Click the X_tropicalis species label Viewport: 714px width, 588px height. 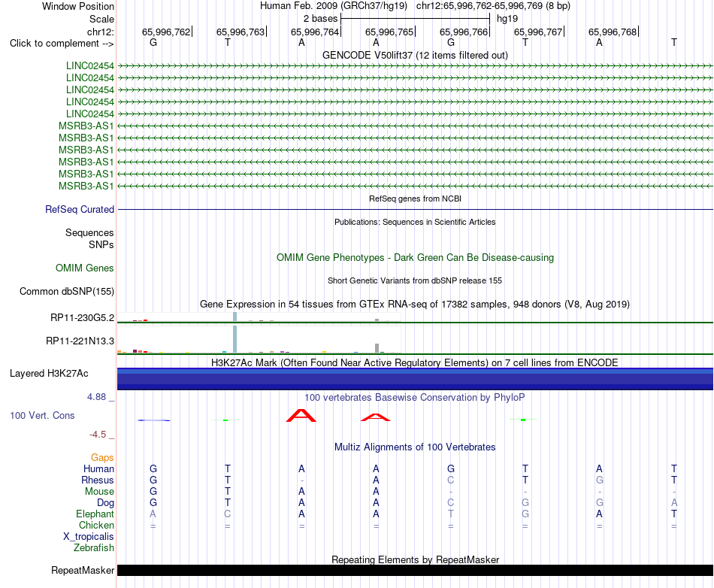point(89,537)
